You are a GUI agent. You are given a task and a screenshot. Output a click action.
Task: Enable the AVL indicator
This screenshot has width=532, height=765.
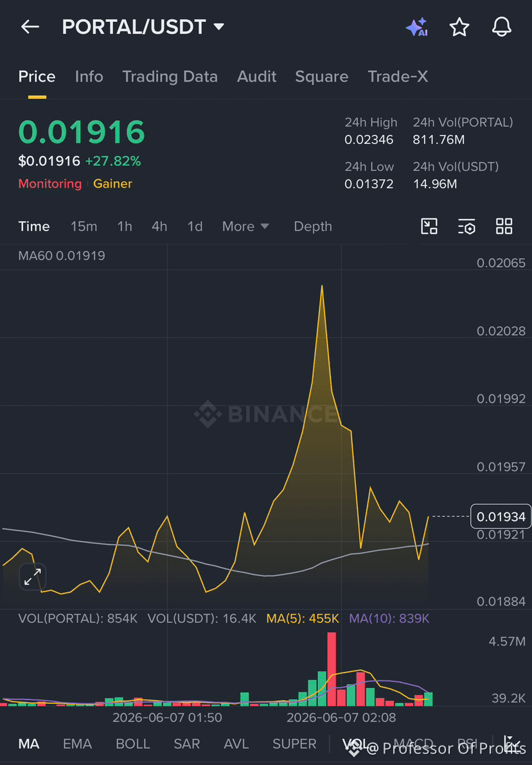[x=236, y=744]
